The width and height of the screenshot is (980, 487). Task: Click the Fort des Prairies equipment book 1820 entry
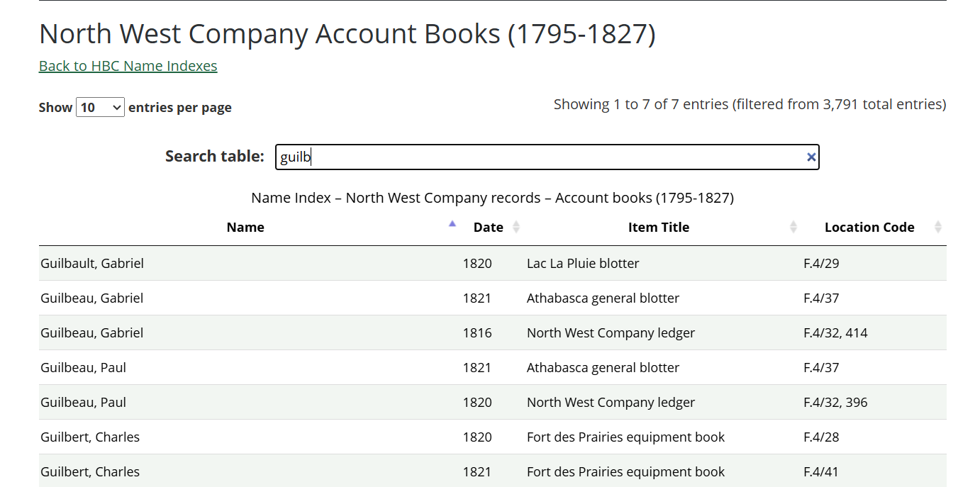(x=625, y=437)
